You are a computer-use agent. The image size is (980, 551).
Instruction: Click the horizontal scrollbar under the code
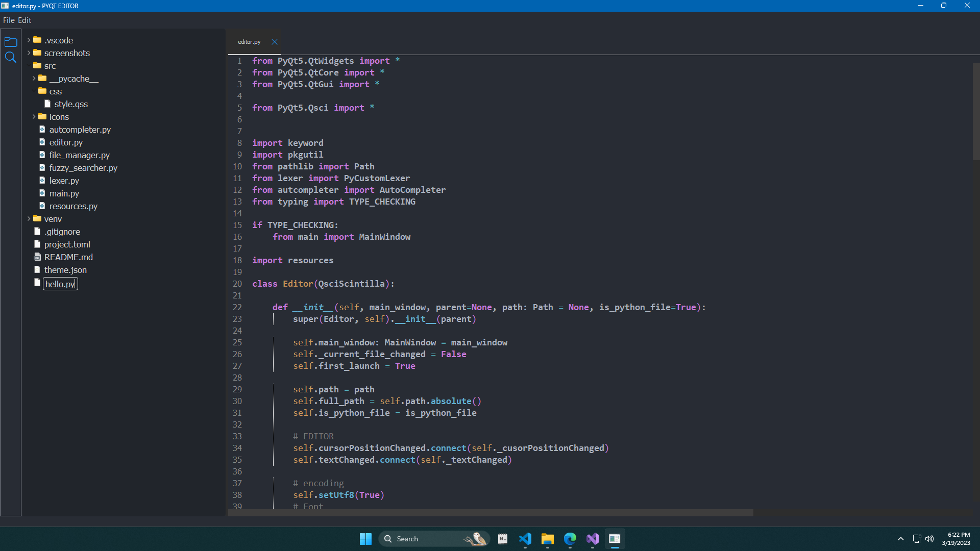coord(490,512)
